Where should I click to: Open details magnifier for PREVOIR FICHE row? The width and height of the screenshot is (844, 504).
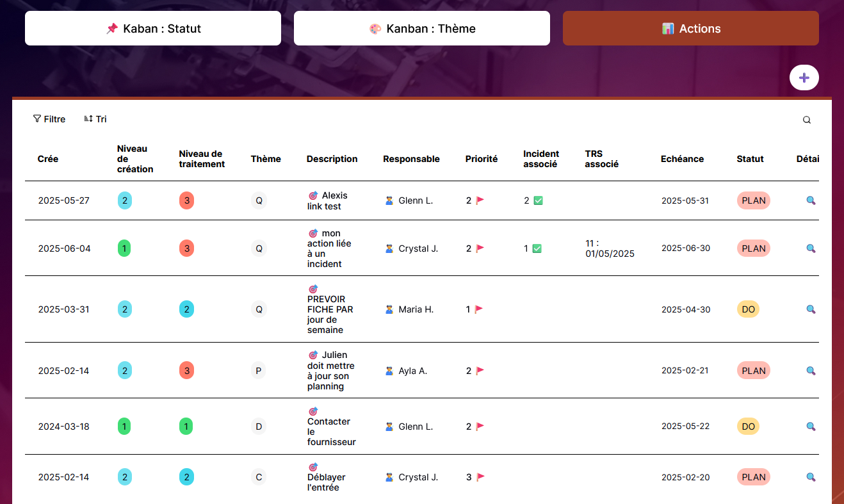point(811,309)
